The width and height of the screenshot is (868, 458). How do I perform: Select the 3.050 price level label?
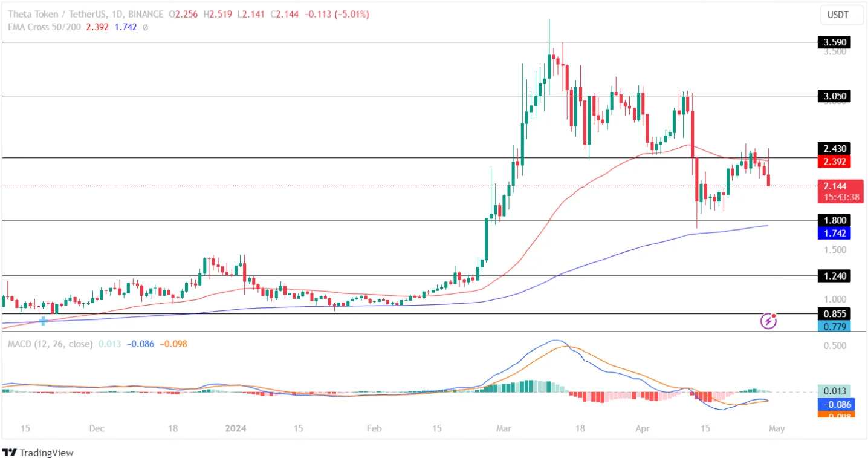(x=834, y=96)
